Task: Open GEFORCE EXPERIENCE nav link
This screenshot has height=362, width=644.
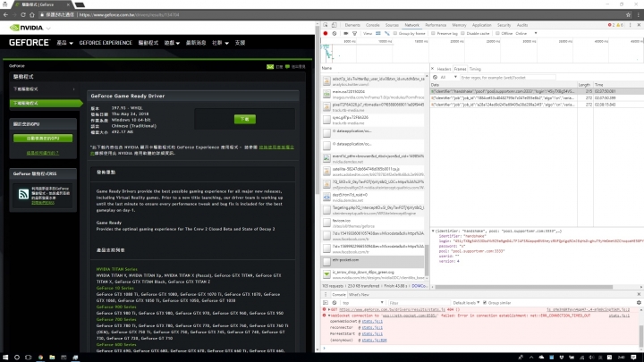Action: [106, 43]
